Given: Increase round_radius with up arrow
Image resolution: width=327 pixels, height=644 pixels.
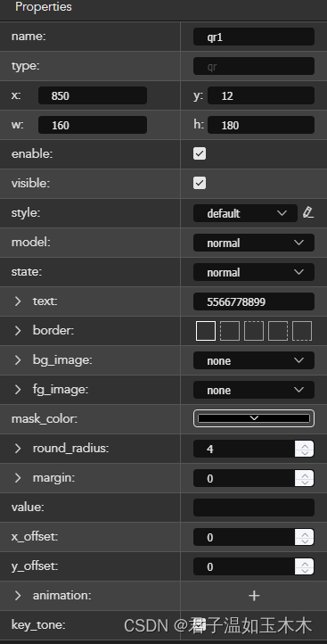Looking at the screenshot, I should pos(305,445).
